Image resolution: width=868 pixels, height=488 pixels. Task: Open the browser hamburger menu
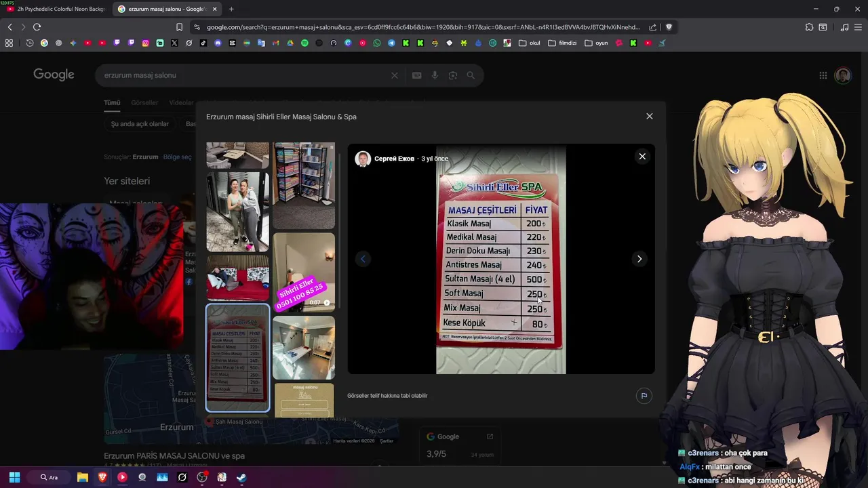859,27
